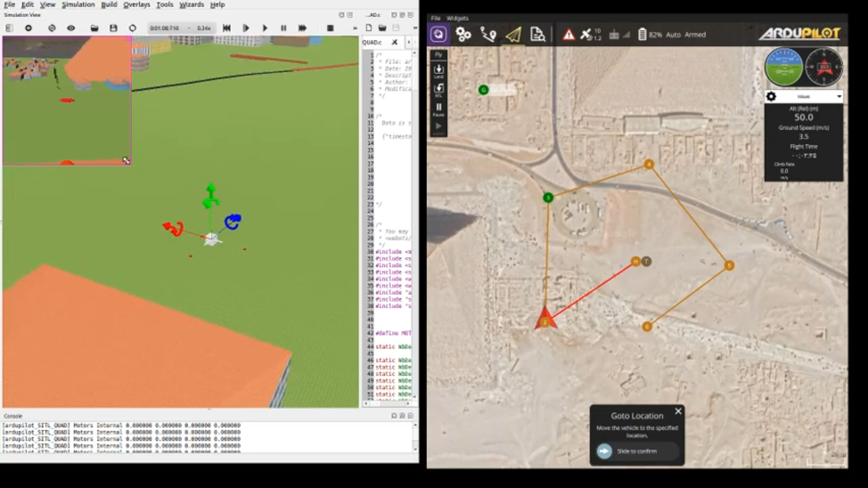Viewport: 868px width, 488px height.
Task: Click the battery 82% indicator icon
Action: click(642, 34)
